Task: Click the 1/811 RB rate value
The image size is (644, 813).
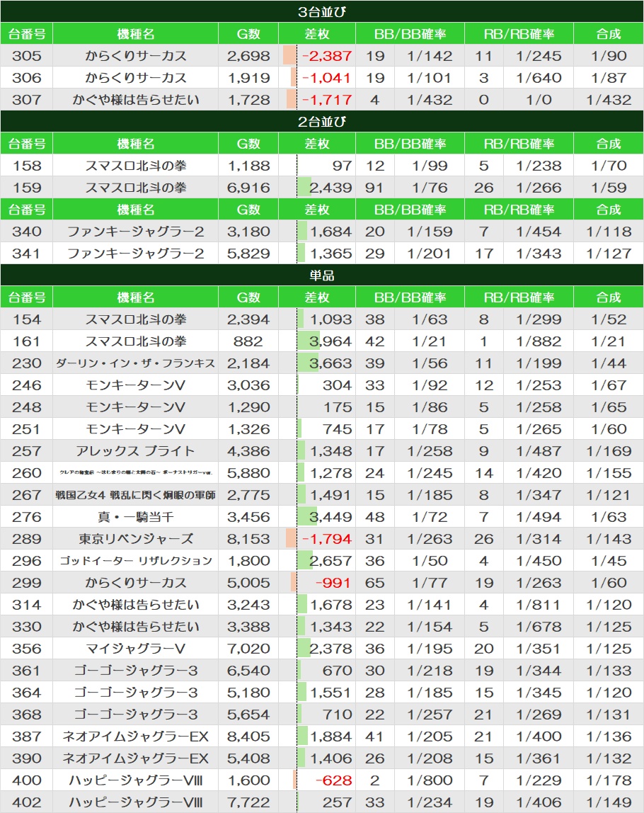Action: click(539, 605)
